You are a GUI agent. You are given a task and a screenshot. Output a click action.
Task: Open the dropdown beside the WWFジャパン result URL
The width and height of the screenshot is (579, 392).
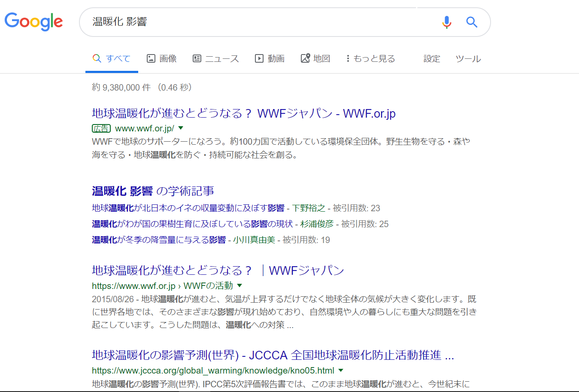point(239,285)
